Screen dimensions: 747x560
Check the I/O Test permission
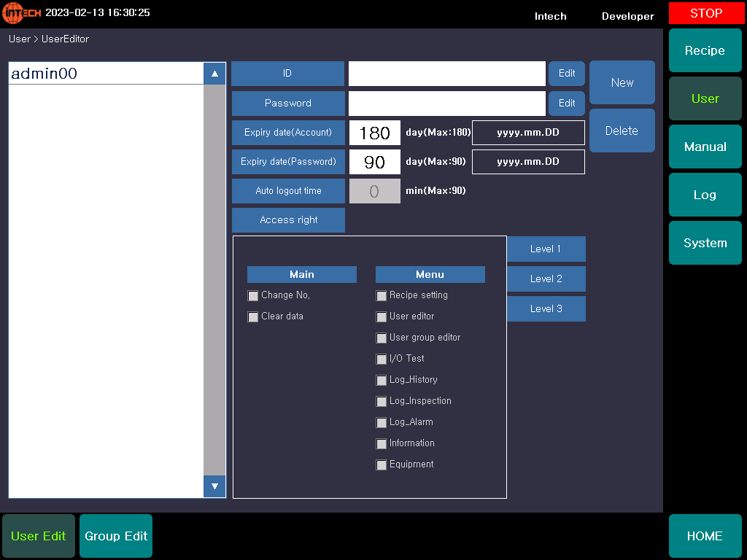click(382, 359)
